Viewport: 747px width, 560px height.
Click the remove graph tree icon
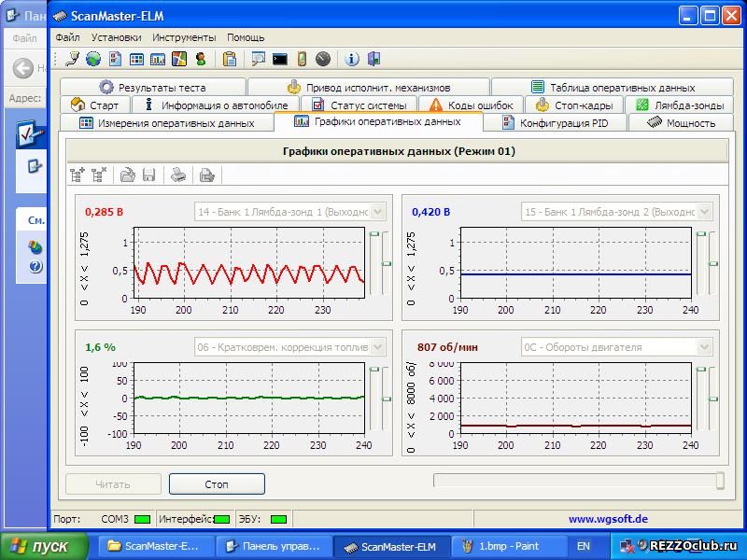tap(99, 175)
